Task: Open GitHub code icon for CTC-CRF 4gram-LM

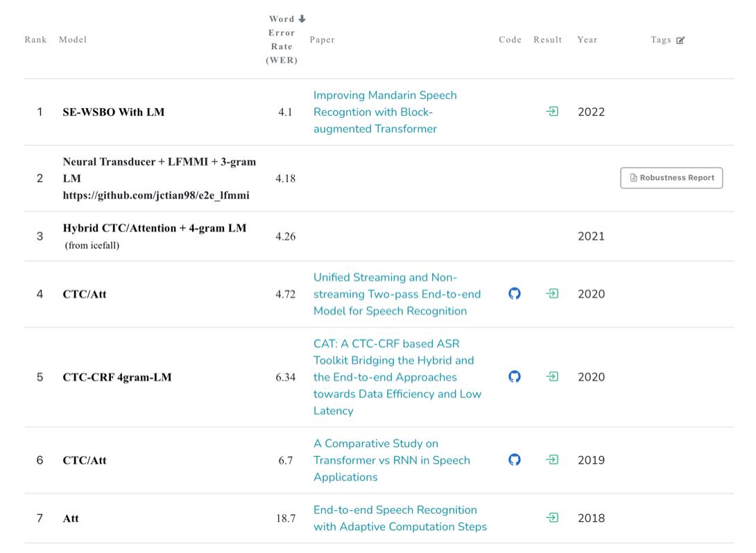Action: click(x=514, y=377)
